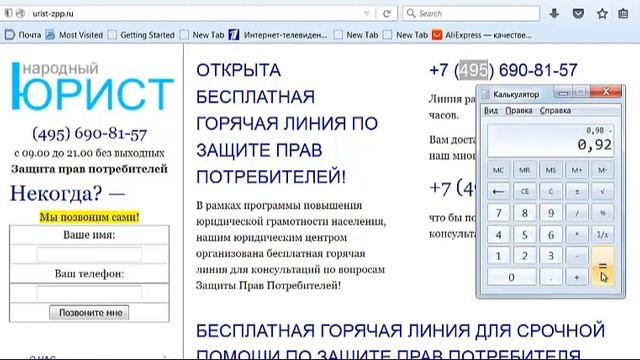
Task: Open the Firefox downloads arrow icon
Action: pos(554,13)
